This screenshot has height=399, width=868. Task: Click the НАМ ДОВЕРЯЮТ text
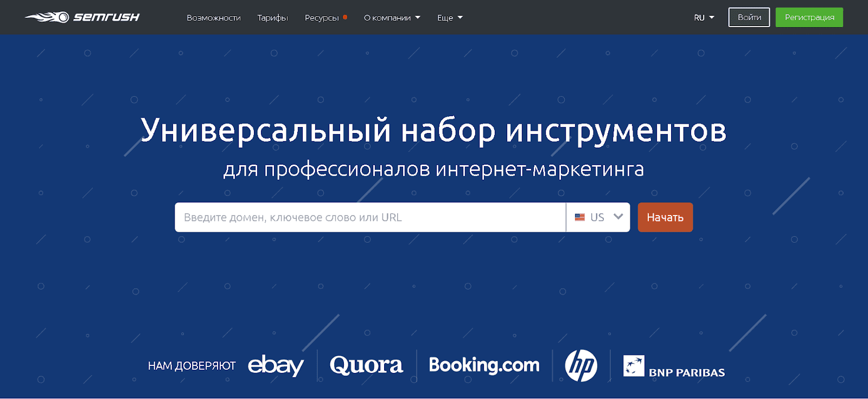pos(192,366)
